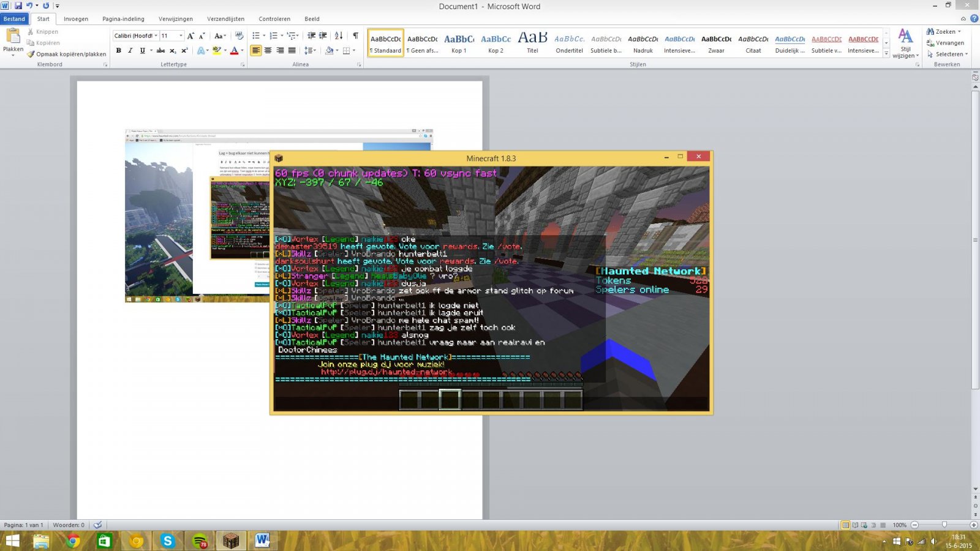Open the Alinea dialog launcher
The height and width of the screenshot is (551, 980).
tap(359, 64)
